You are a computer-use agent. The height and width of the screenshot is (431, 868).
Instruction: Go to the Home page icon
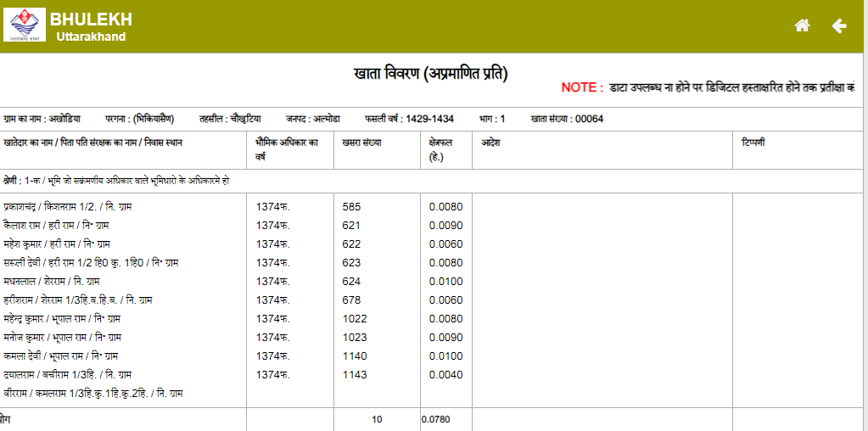pyautogui.click(x=802, y=26)
